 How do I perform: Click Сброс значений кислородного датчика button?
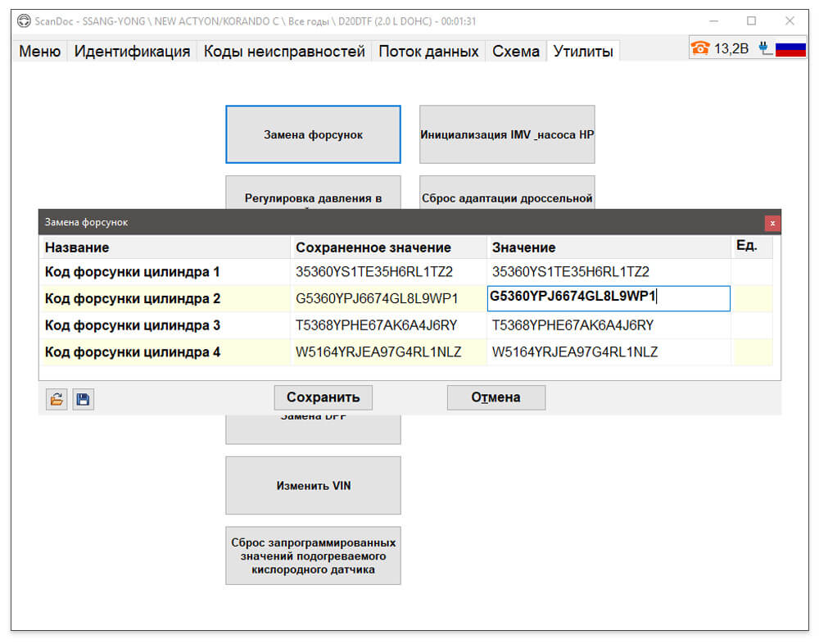[x=314, y=556]
